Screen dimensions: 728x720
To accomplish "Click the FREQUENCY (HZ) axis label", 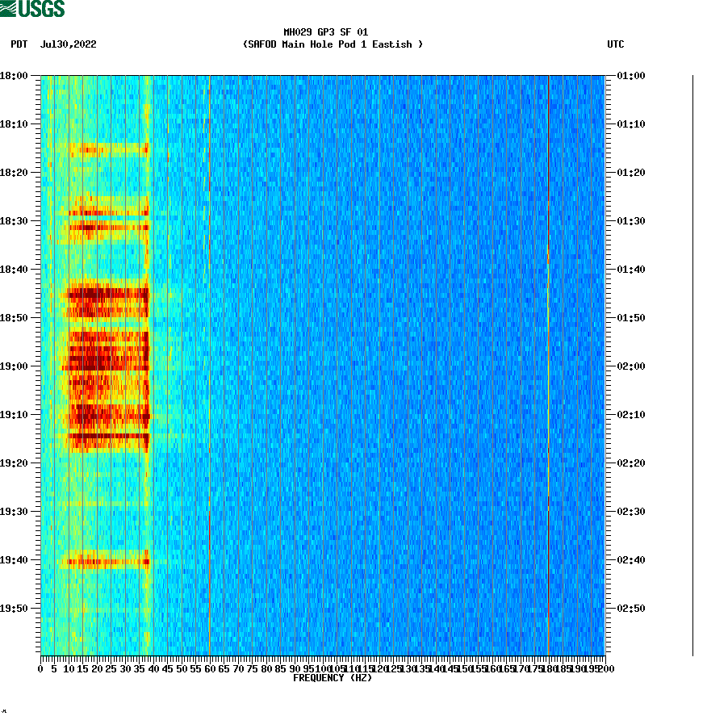I will pos(332,678).
